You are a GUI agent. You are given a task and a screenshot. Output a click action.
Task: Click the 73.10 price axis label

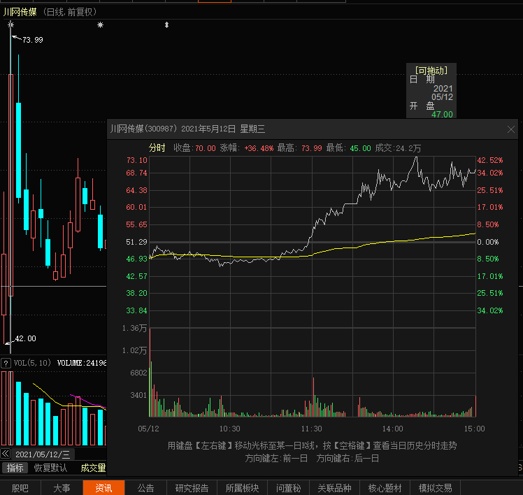tap(136, 160)
